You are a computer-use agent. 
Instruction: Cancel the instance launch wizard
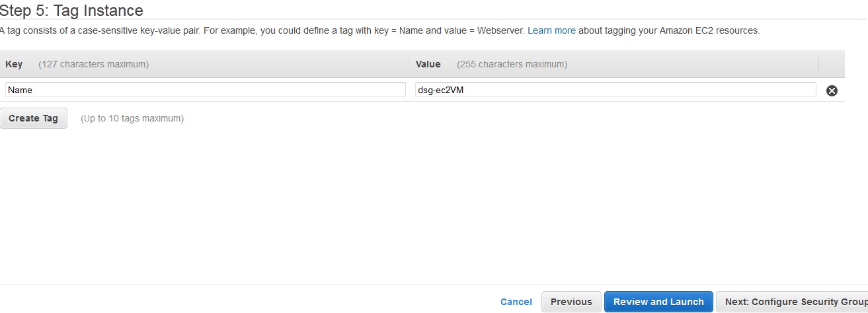click(516, 302)
